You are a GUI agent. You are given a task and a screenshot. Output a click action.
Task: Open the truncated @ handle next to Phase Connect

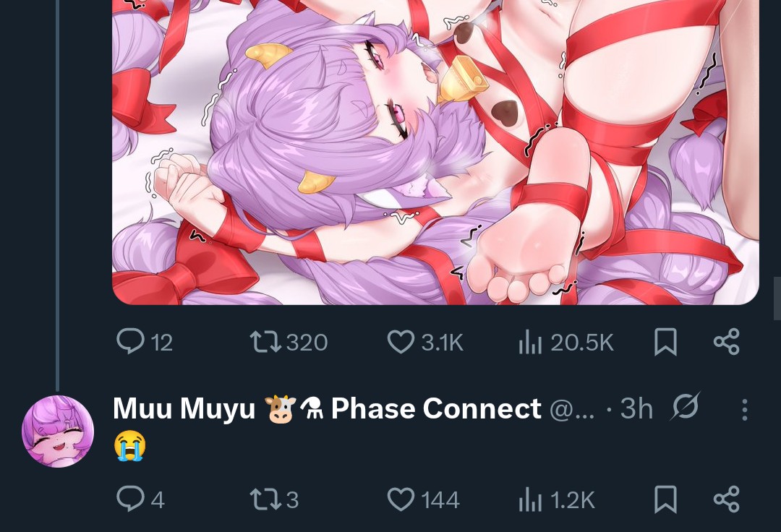pos(572,410)
